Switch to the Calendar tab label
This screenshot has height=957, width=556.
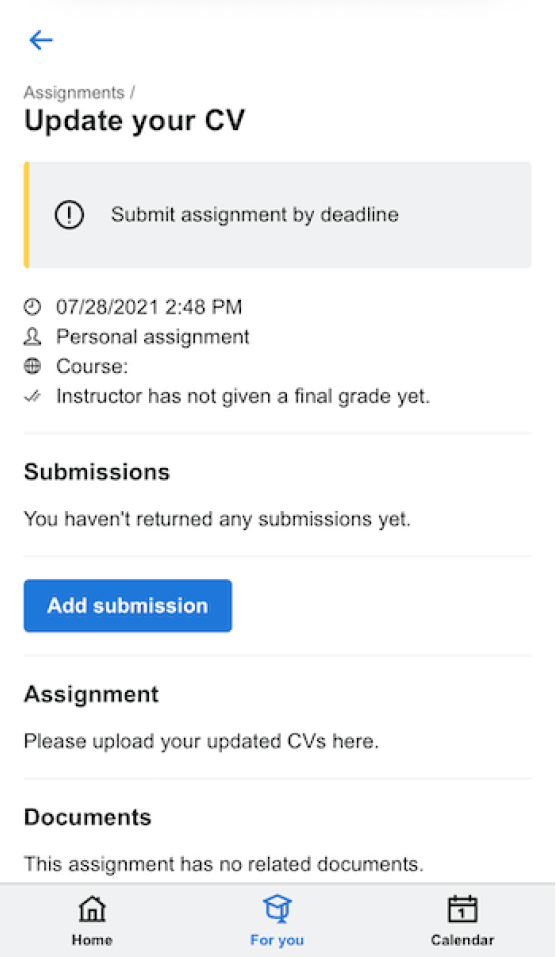click(463, 940)
